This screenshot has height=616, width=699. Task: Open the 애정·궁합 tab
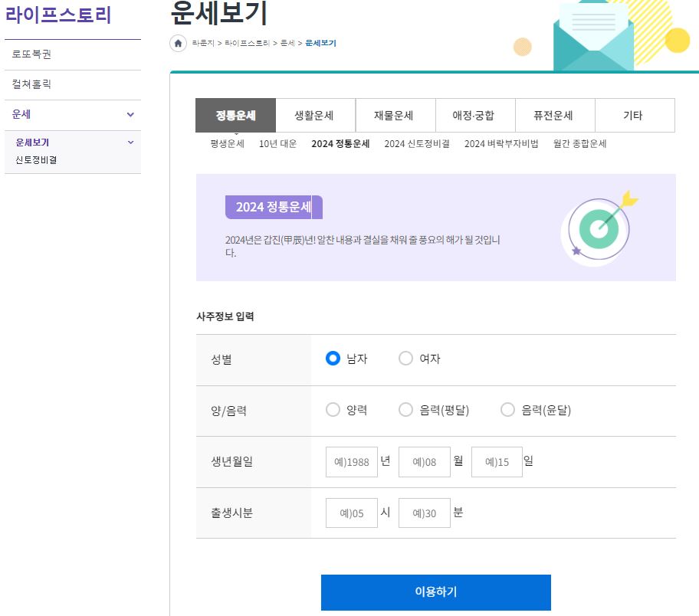point(473,115)
